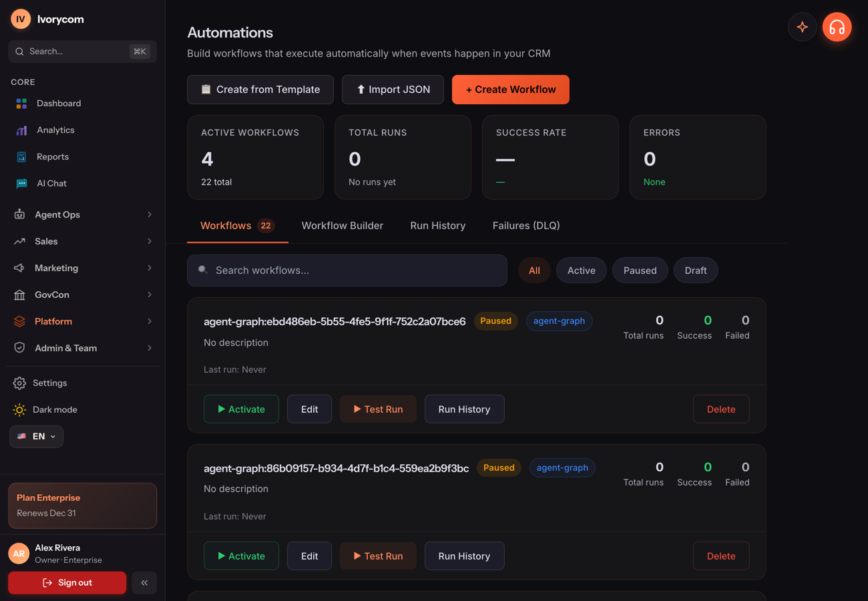Expand the Marketing chevron
The width and height of the screenshot is (868, 601).
150,268
